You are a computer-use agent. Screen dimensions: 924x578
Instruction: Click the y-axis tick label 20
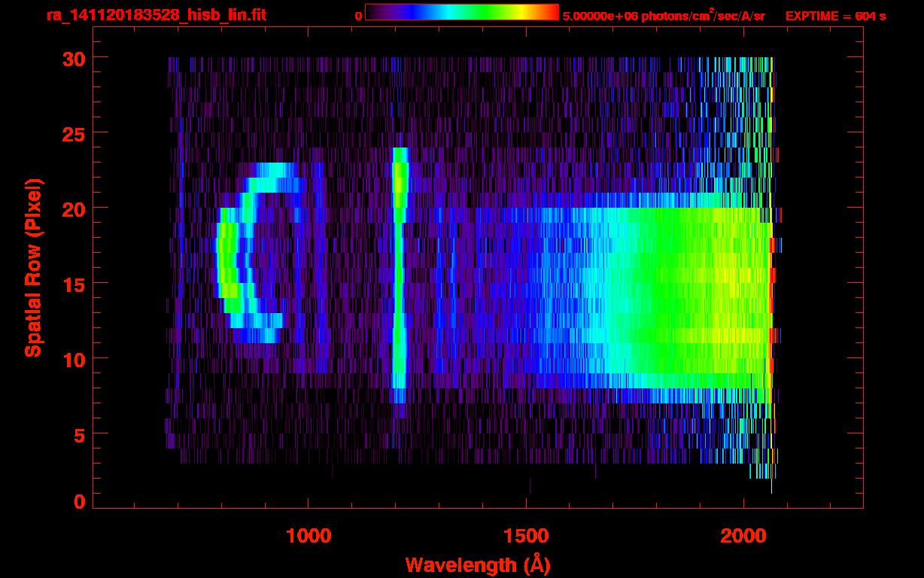click(73, 208)
